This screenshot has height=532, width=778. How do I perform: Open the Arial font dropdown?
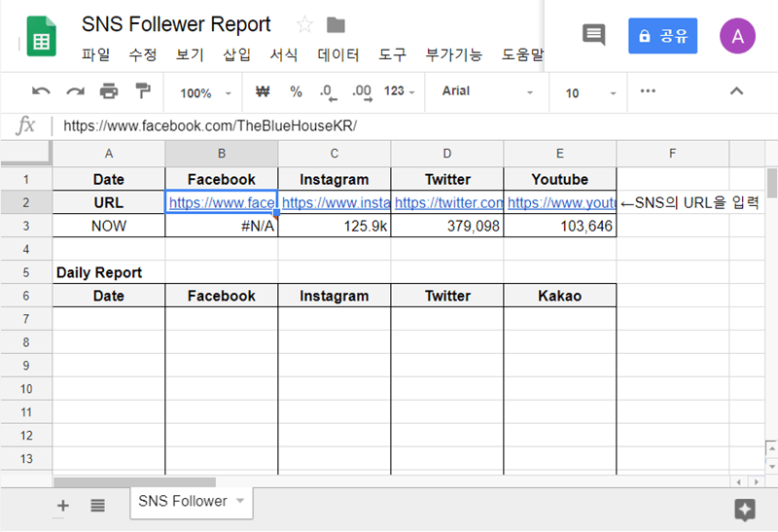487,91
